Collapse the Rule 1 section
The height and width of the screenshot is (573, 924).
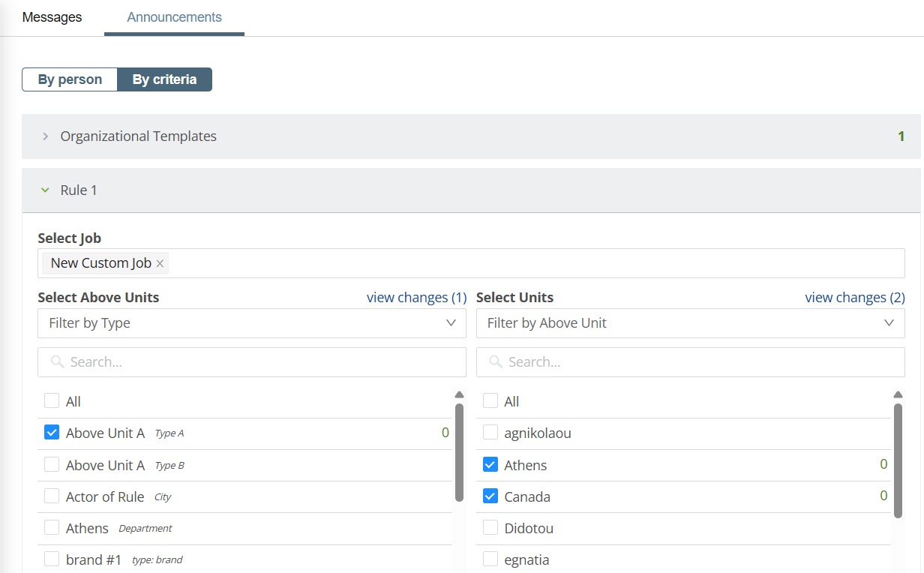coord(46,190)
